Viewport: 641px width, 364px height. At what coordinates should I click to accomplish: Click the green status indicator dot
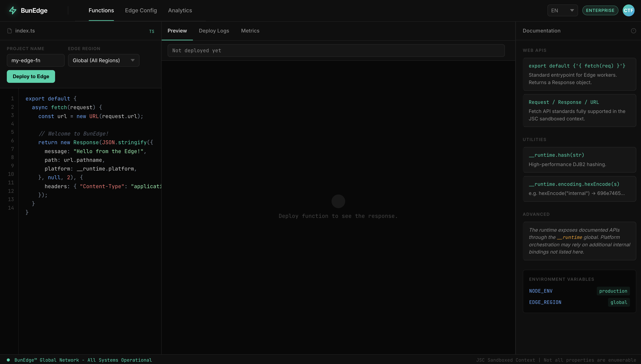pos(8,360)
